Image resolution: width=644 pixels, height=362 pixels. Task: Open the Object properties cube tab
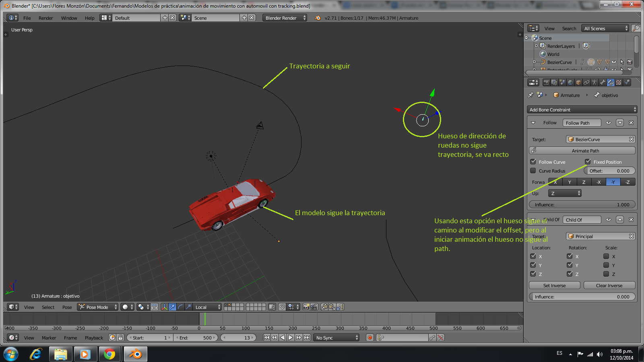pyautogui.click(x=578, y=82)
